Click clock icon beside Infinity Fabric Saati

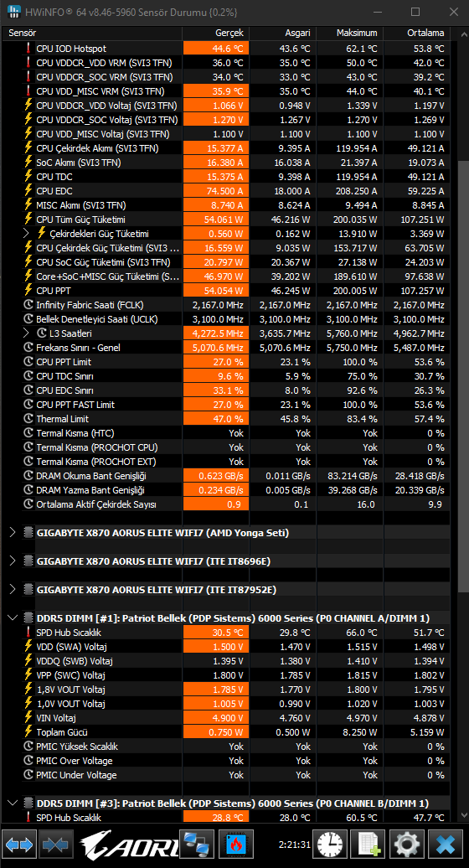click(28, 304)
